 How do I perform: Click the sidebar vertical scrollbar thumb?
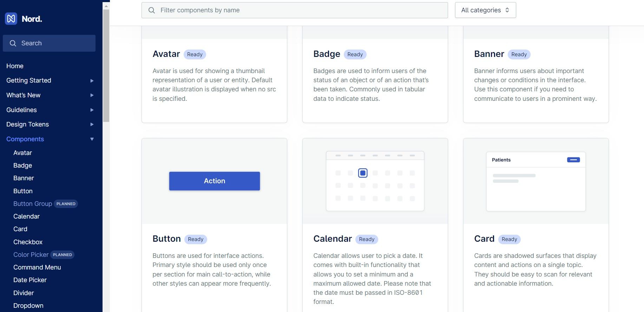click(x=106, y=66)
